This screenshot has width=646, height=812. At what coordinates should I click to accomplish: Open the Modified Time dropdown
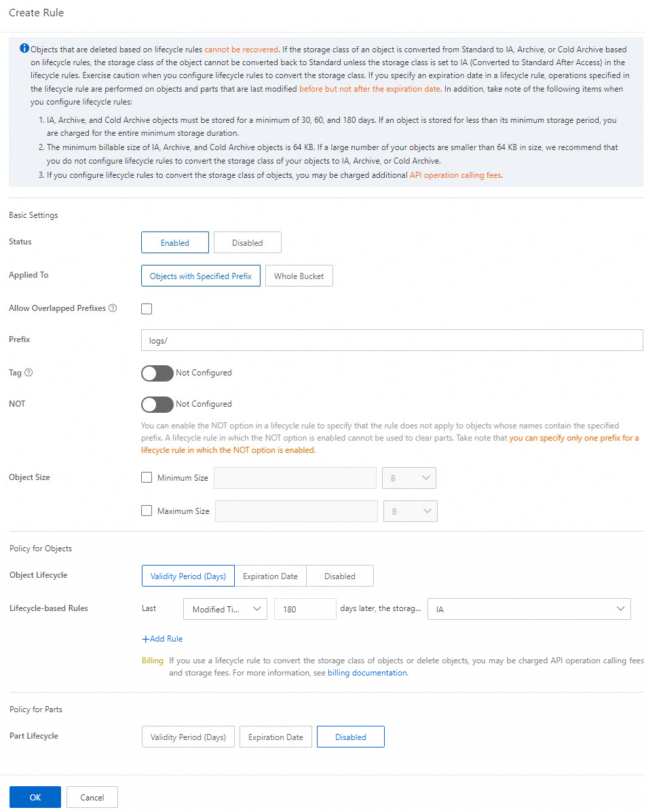[225, 609]
